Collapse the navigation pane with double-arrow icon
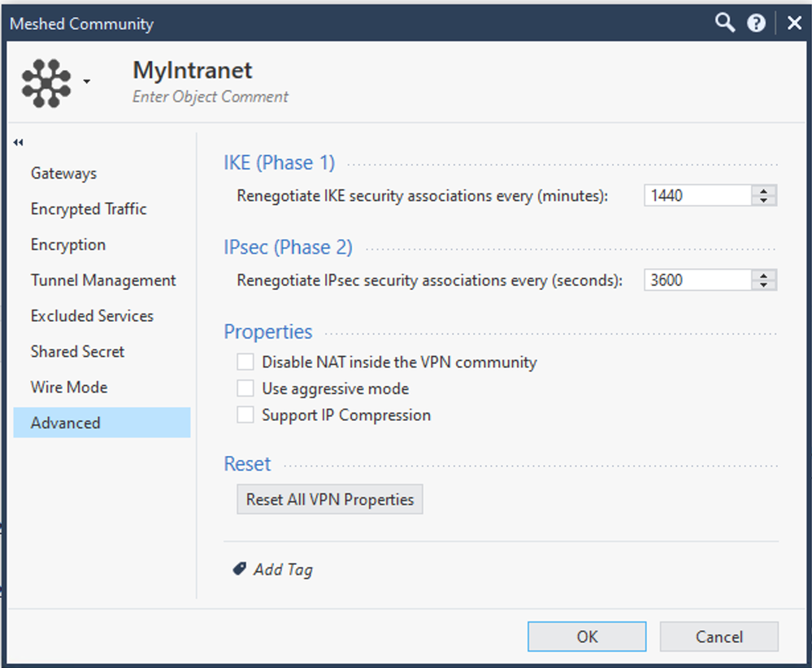Viewport: 812px width, 668px height. click(18, 142)
